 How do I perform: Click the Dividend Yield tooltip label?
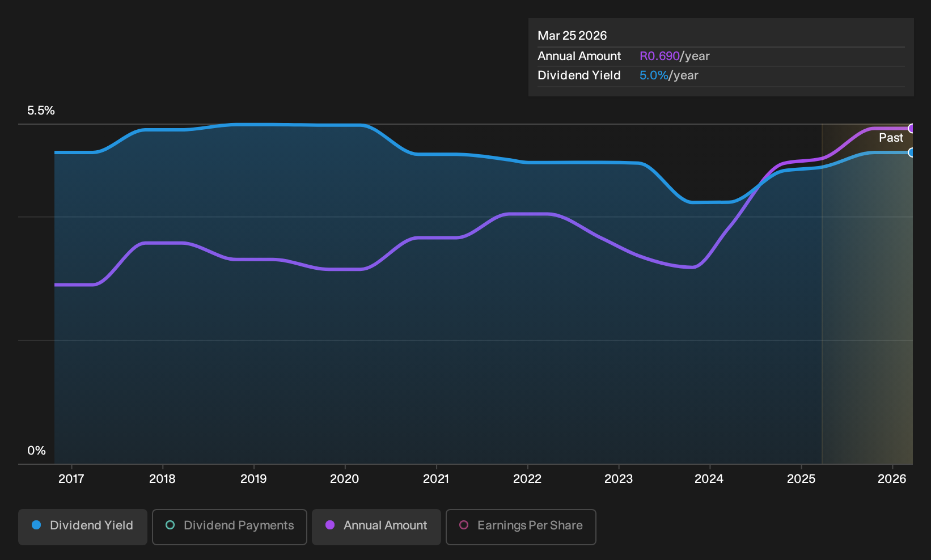coord(579,75)
